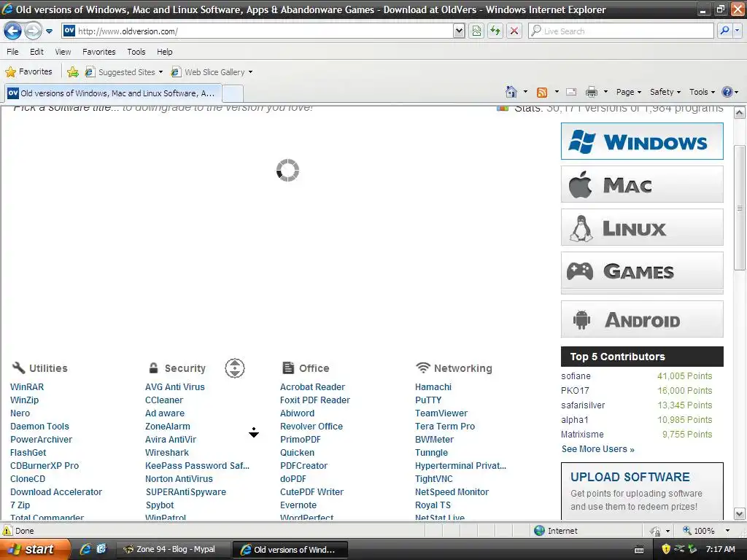Click the scrollbar up arrow
This screenshot has height=560, width=747.
pos(740,113)
